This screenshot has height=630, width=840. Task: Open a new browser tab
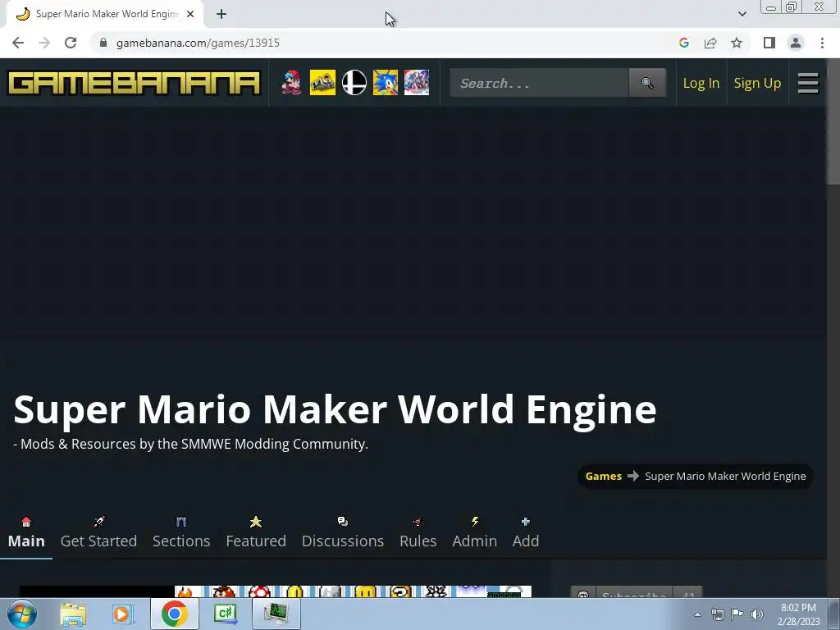click(221, 14)
